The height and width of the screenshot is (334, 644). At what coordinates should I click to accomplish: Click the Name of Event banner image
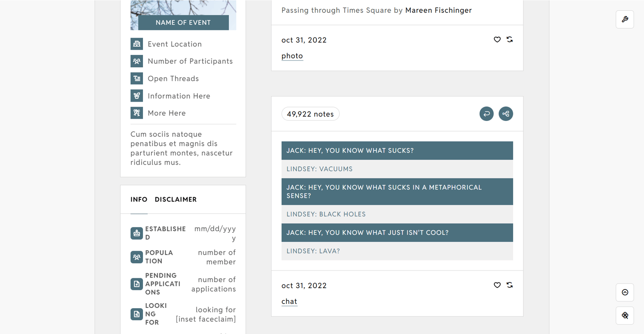183,15
